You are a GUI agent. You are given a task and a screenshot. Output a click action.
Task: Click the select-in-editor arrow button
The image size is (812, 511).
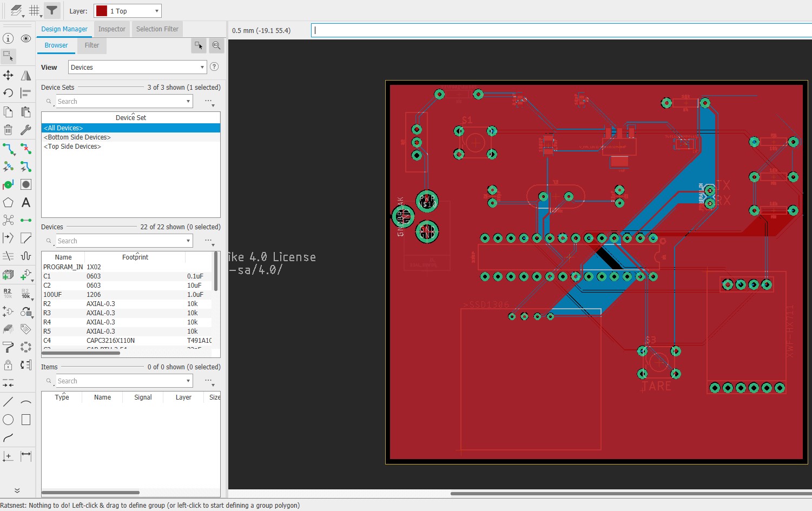(199, 45)
